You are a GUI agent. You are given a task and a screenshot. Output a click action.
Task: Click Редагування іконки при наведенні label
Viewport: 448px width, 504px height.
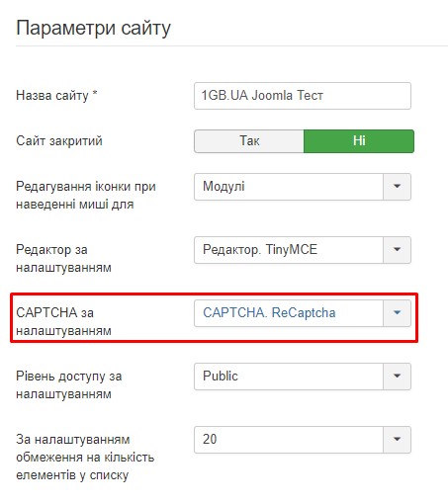(x=86, y=196)
